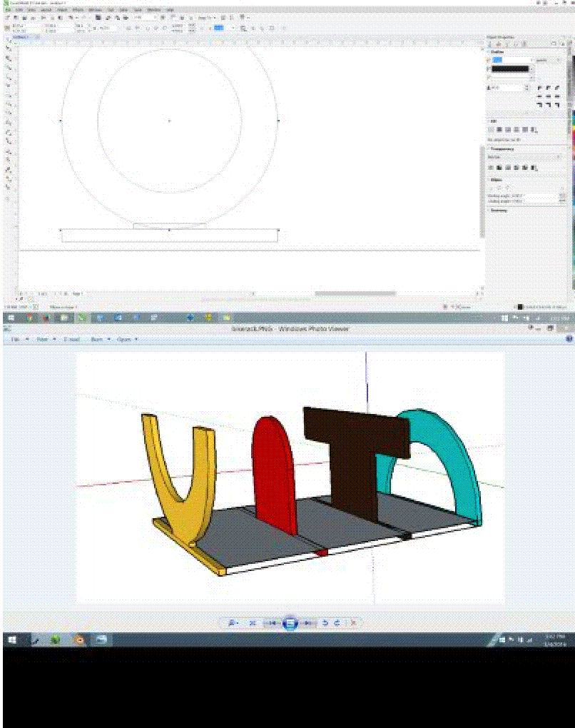
Task: Click the green icon on bottom taskbar
Action: click(x=55, y=639)
